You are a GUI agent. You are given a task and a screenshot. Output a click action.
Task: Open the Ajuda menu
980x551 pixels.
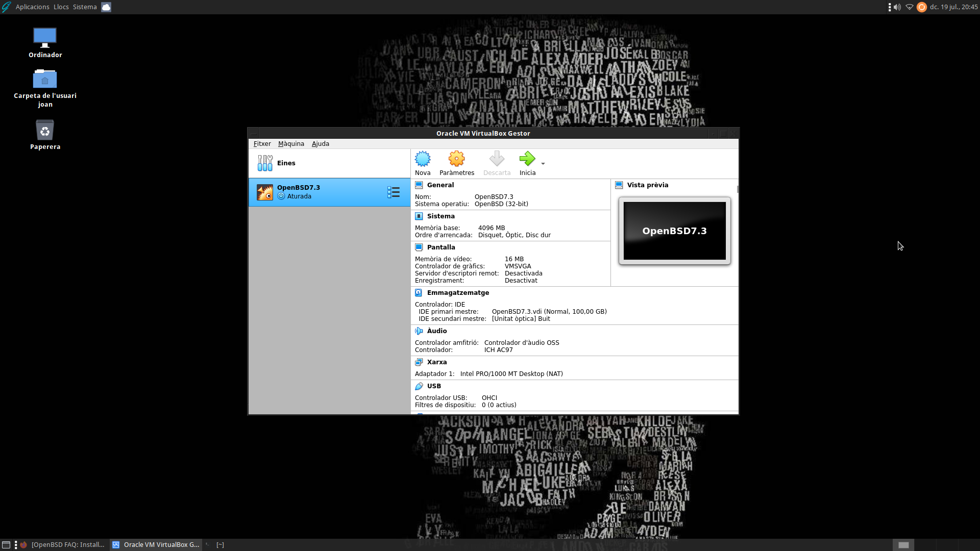321,144
